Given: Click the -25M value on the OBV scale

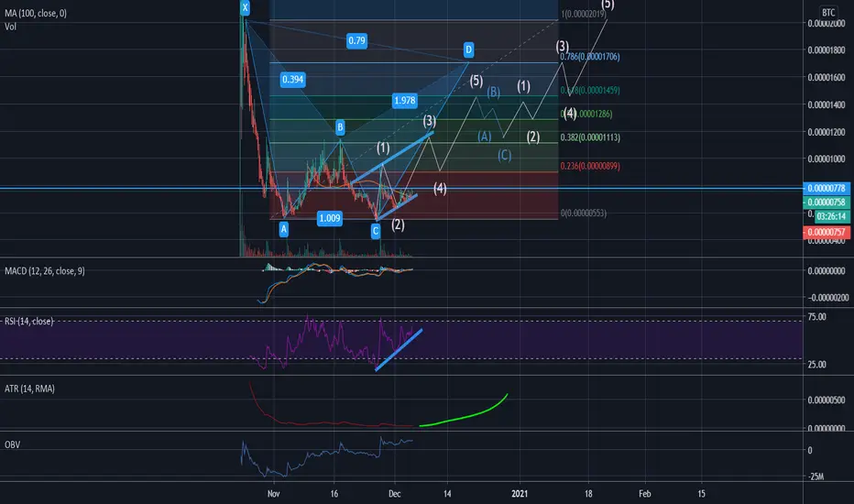Looking at the screenshot, I should tap(816, 477).
